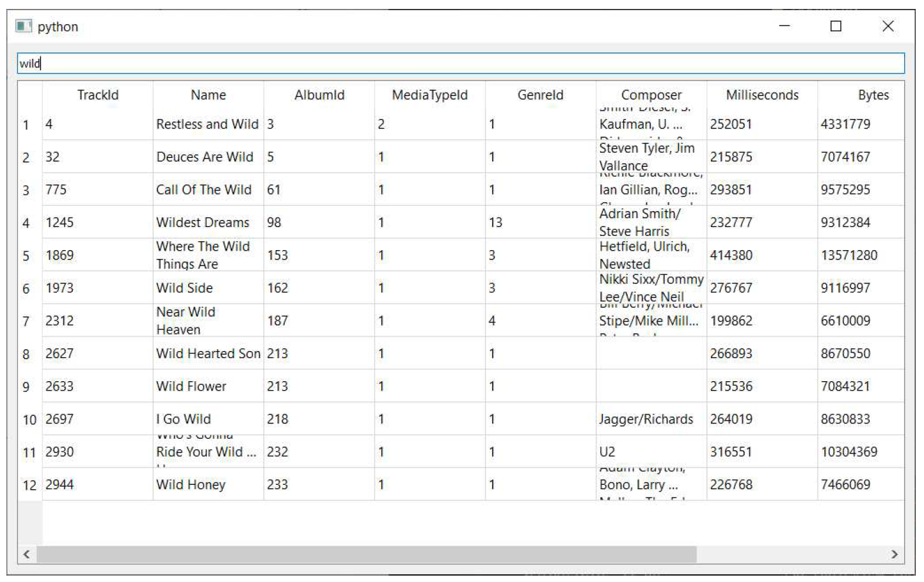
Task: Click the horizontal scrollbar thumb
Action: [x=367, y=554]
